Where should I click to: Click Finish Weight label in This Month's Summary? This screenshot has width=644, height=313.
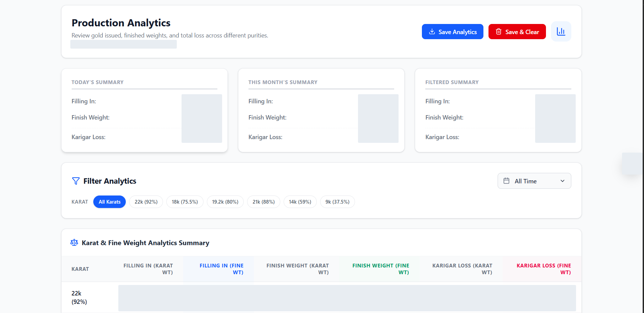click(267, 118)
